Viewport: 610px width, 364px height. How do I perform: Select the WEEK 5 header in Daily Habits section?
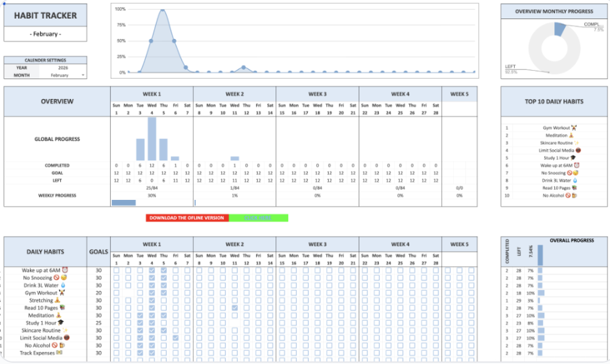click(x=460, y=245)
